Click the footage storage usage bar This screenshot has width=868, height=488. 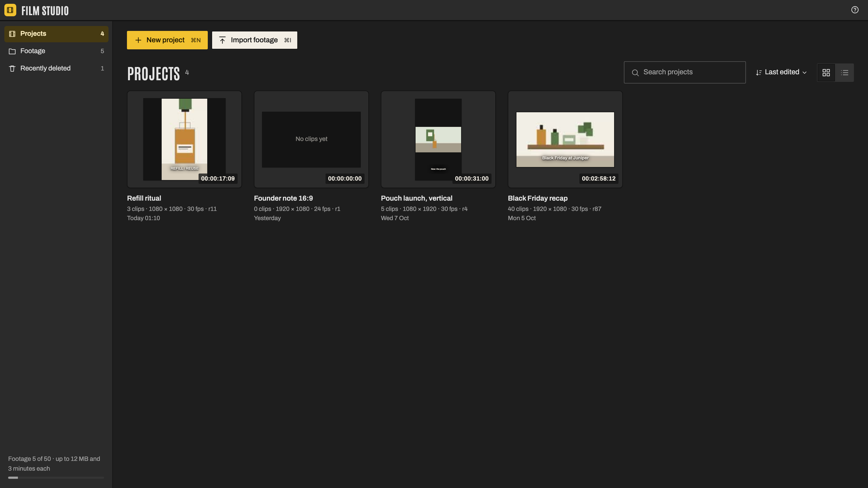56,477
